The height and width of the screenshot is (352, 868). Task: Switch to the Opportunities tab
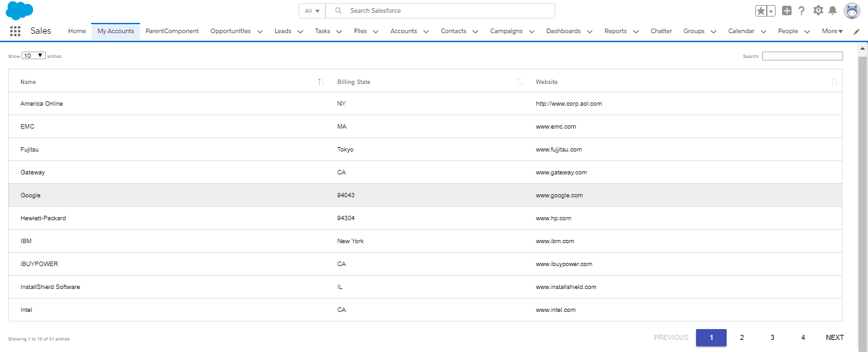[231, 31]
